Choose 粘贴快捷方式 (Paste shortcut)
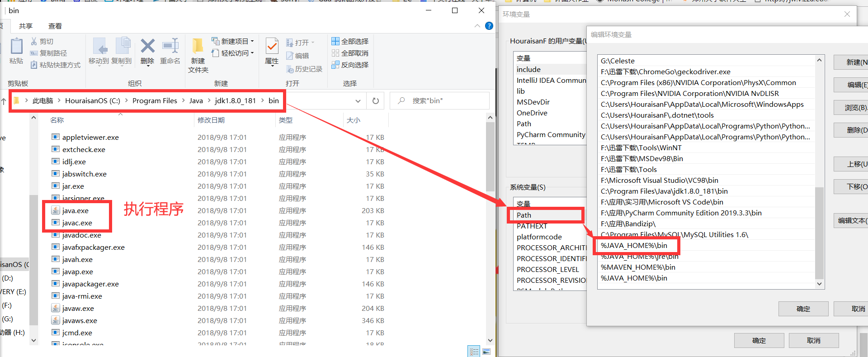 point(55,65)
